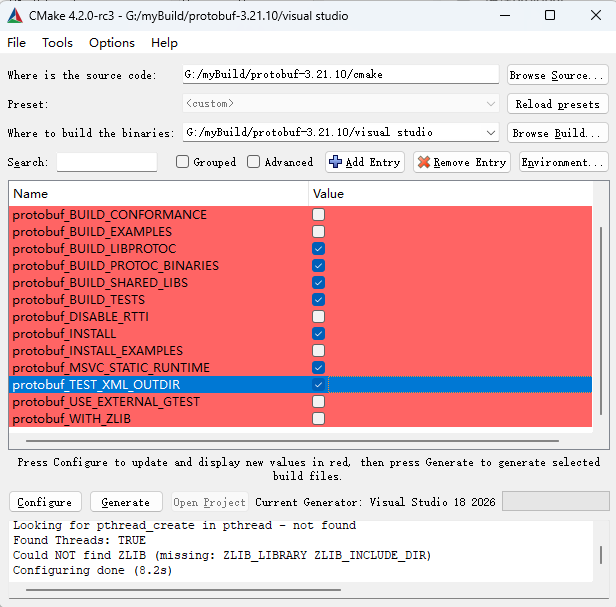Select the protobuf_BUILD_SHARED_LIBS row name
This screenshot has width=616, height=607.
click(x=100, y=282)
